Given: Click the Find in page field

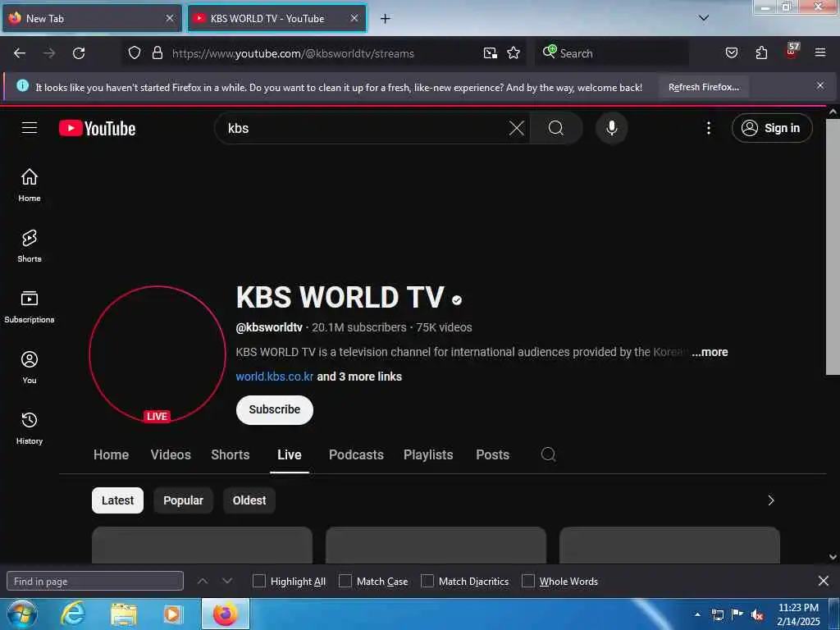Looking at the screenshot, I should (x=95, y=581).
